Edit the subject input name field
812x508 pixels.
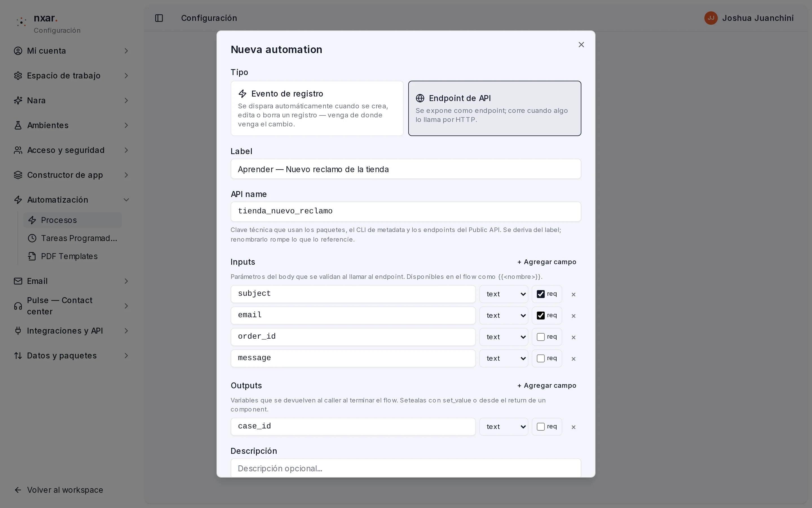(353, 294)
